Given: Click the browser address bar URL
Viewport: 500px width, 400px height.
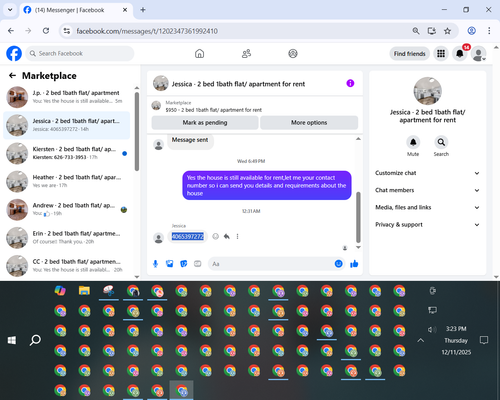Looking at the screenshot, I should 147,31.
